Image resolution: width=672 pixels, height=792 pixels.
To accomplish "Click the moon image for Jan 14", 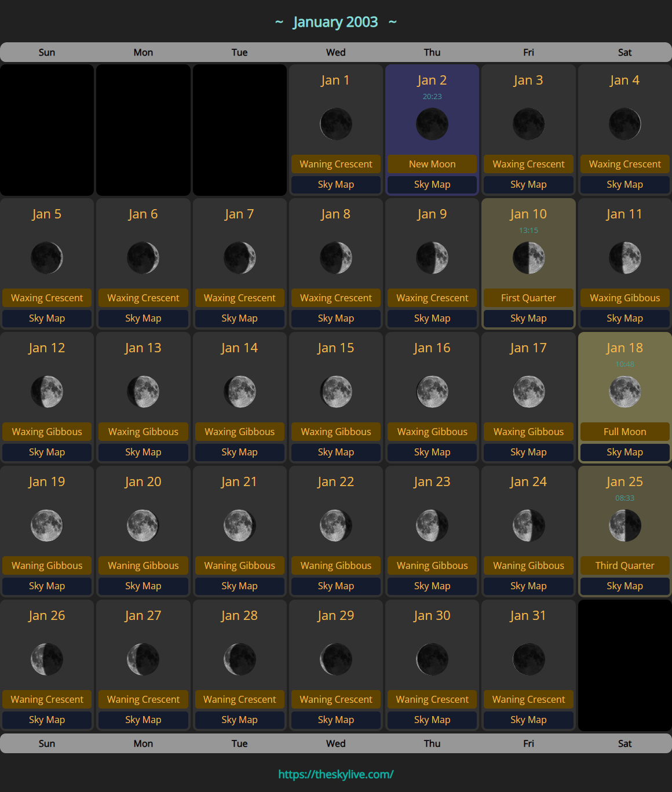I will click(x=239, y=392).
